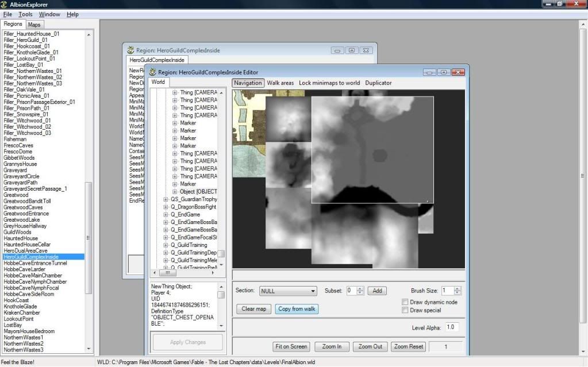Increase the Subset value with up arrow
588x367 pixels.
pyautogui.click(x=360, y=289)
